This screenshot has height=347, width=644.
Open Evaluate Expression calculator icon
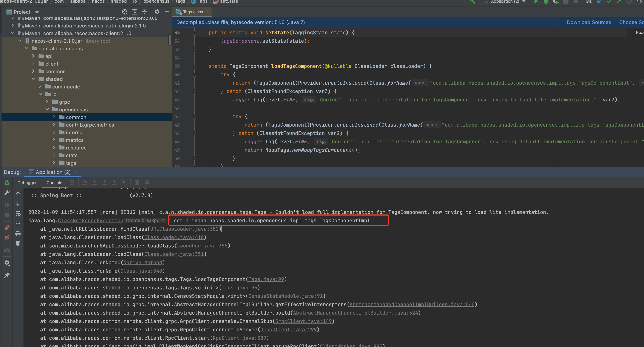pos(137,182)
